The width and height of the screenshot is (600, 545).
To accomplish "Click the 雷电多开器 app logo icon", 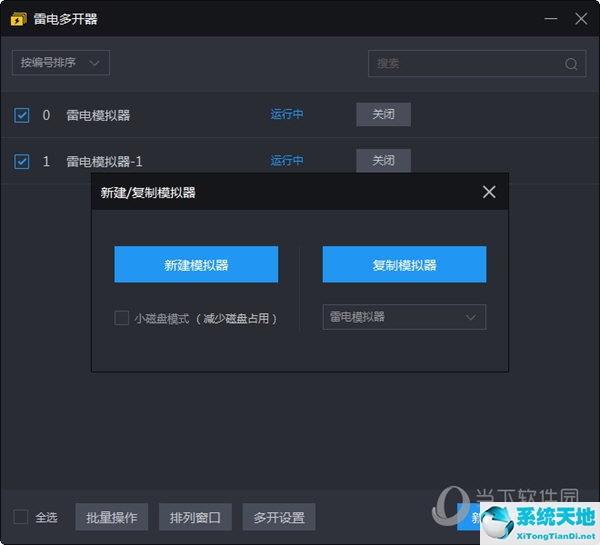I will click(x=18, y=19).
